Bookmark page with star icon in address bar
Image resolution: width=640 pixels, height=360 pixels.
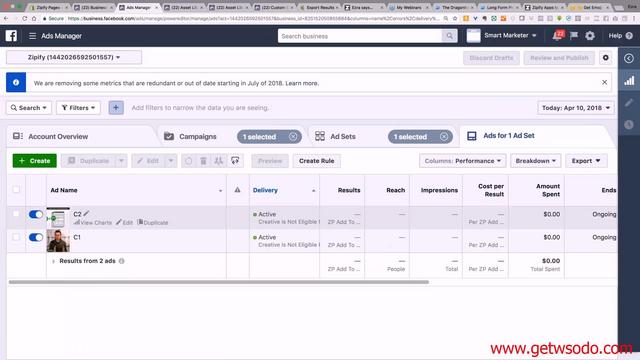(x=455, y=18)
